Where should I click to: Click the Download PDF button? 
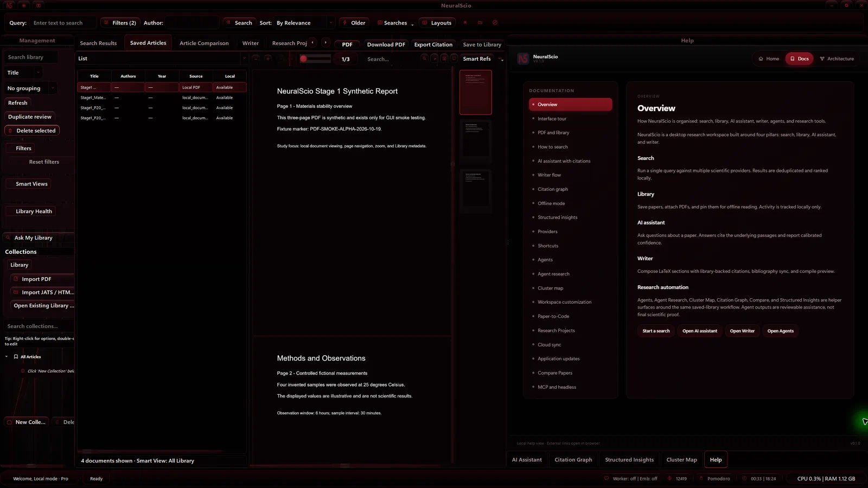click(386, 44)
